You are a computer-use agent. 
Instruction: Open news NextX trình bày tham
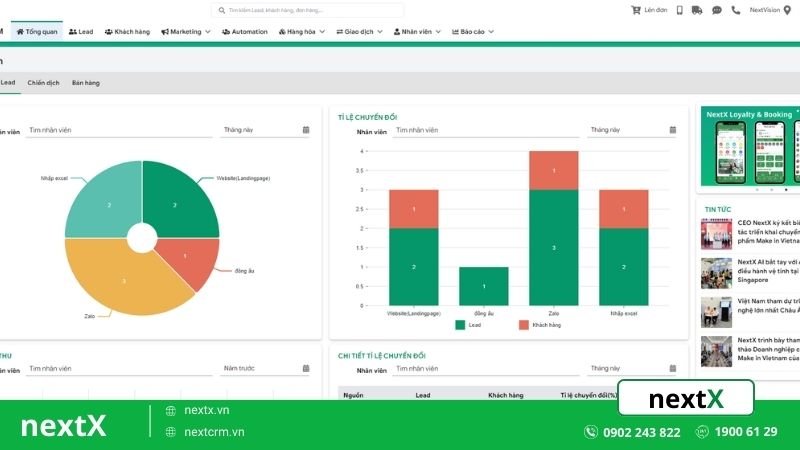[768, 349]
